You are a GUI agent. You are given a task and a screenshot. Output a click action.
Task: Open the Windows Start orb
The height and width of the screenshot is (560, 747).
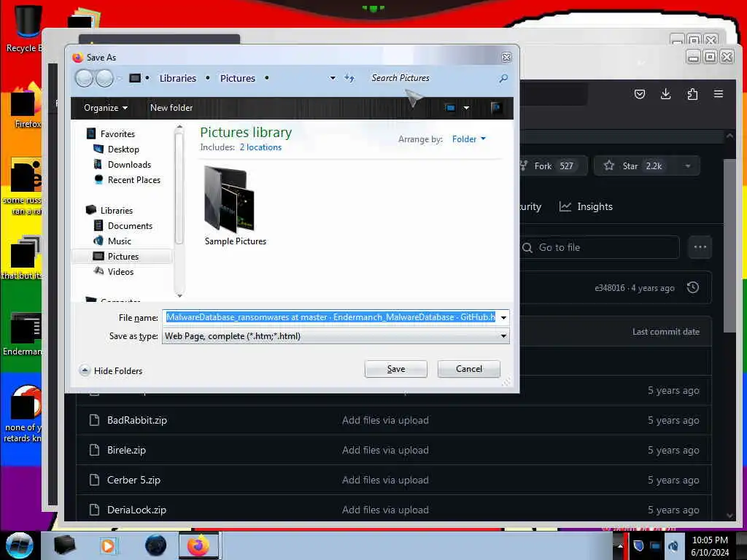pos(20,545)
